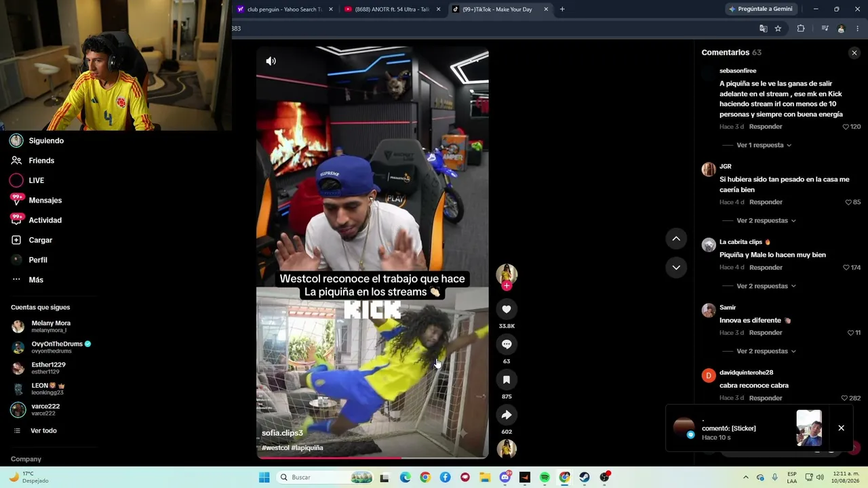868x488 pixels.
Task: Click the Pregúntale a Gemini button
Action: tap(760, 9)
